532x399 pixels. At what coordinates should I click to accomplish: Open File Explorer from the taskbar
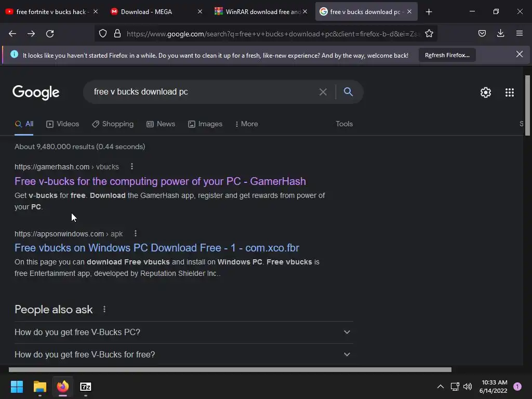coord(39,387)
